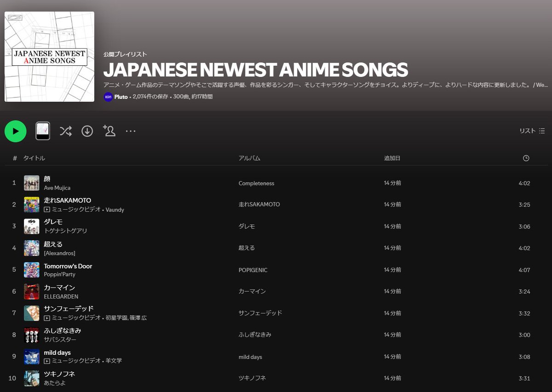The height and width of the screenshot is (392, 552).
Task: Open the 羊文学 artist link
Action: point(114,361)
